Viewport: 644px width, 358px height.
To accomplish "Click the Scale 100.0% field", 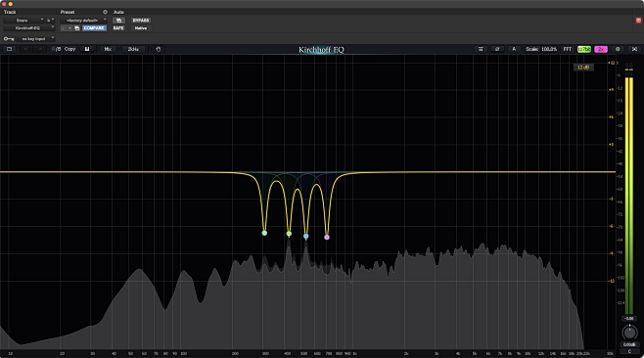I will [541, 49].
